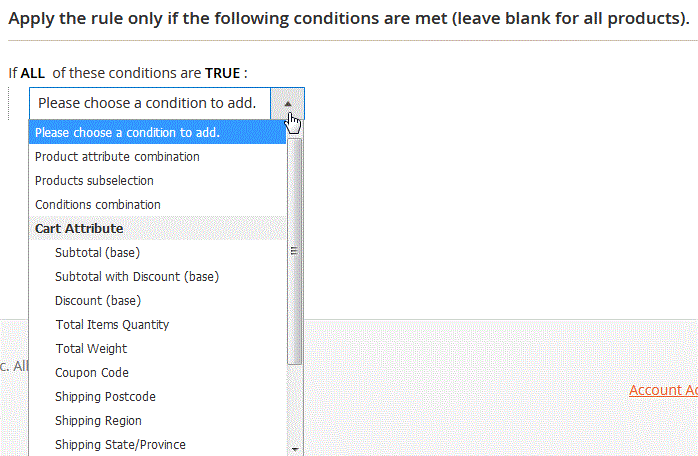The height and width of the screenshot is (456, 698).
Task: Pick 'Products subselection' from the list
Action: click(x=94, y=180)
